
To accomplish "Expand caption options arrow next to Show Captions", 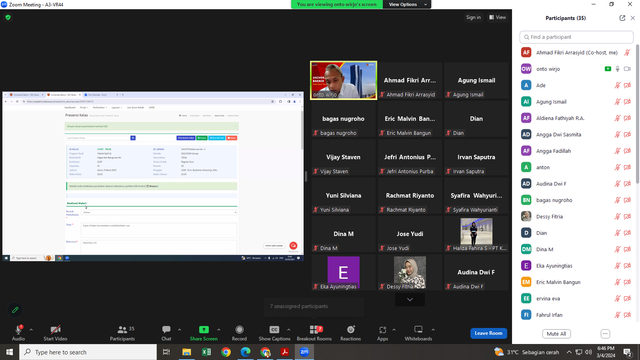I will 289,329.
